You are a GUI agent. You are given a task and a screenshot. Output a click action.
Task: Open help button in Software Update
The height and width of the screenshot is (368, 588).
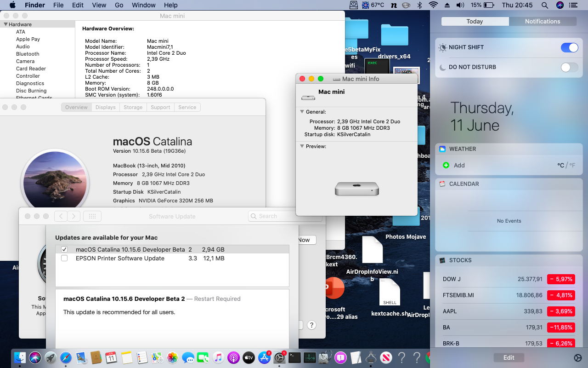tap(311, 325)
